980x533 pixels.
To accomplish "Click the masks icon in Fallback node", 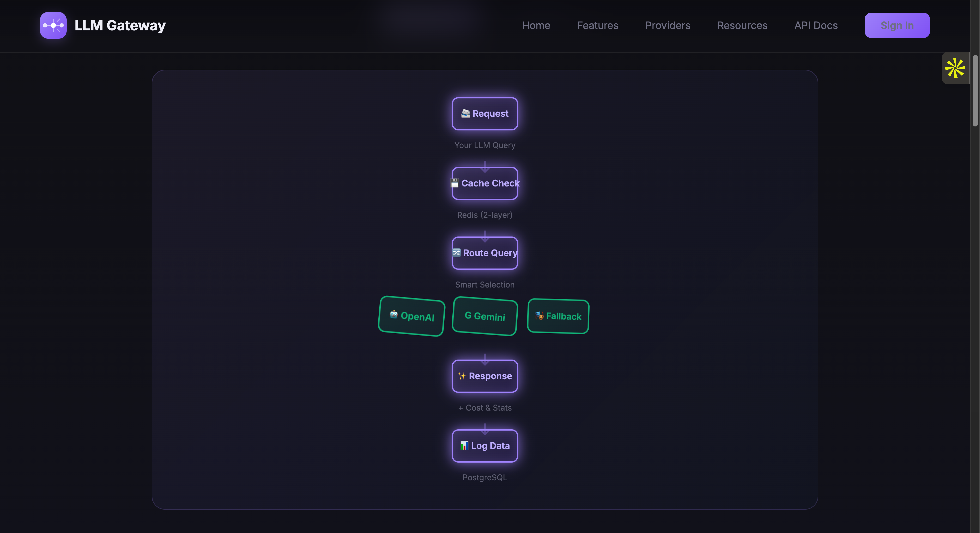I will (539, 316).
